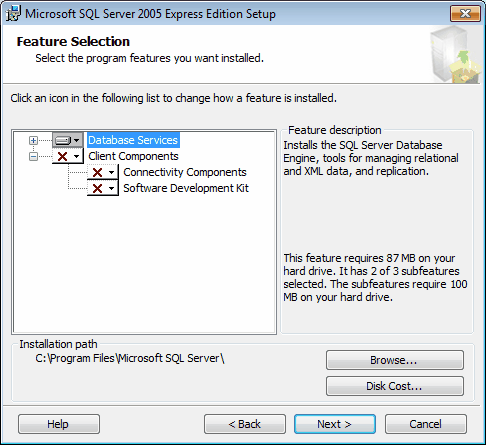Click the red X icon for Software Development Kit
Screen dimensions: 486x445
pyautogui.click(x=97, y=188)
